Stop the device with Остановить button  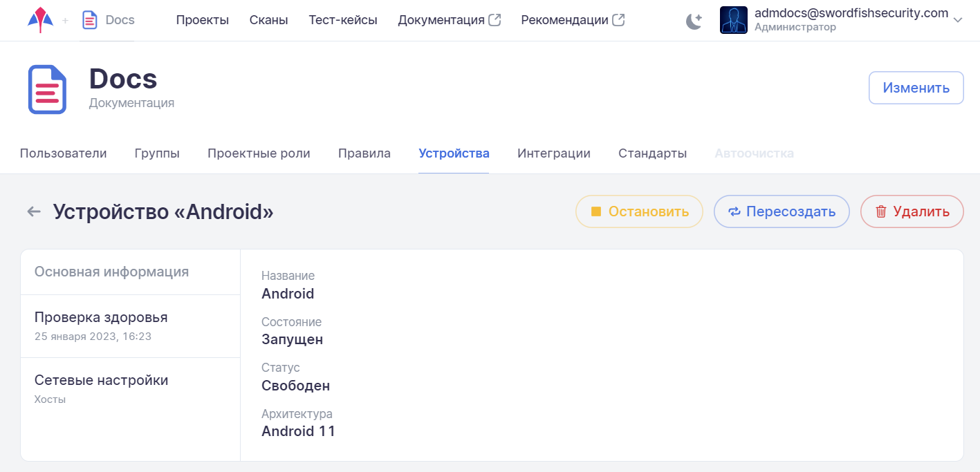(639, 211)
